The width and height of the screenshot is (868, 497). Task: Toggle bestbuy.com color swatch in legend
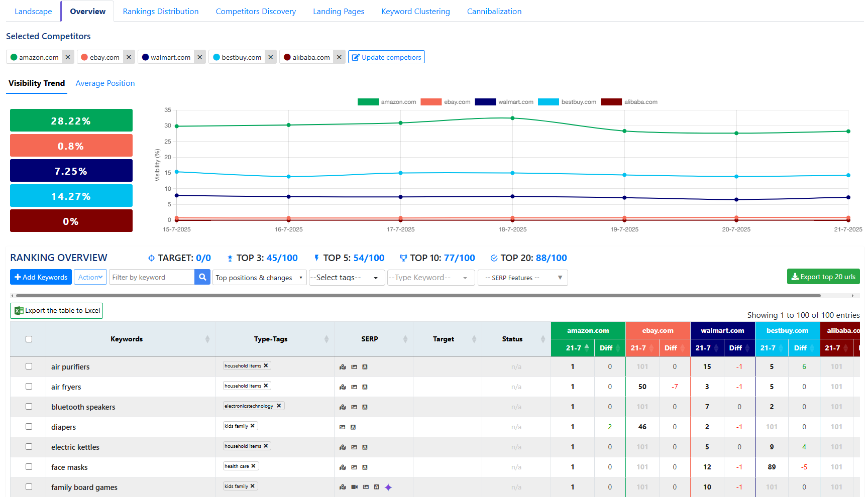pos(549,102)
